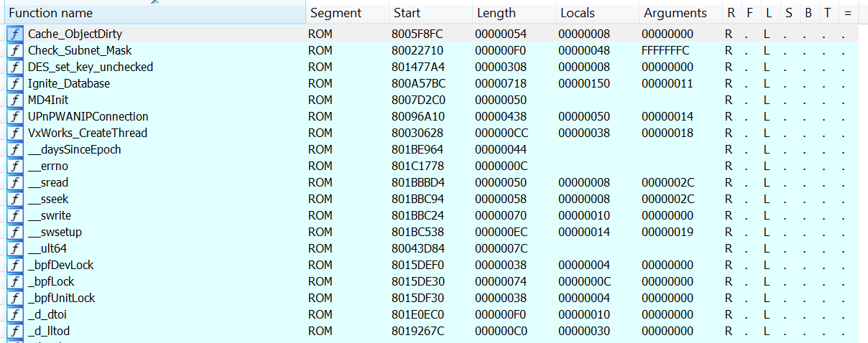
Task: Click the function icon beside UPnPWANIPConnection
Action: tap(15, 116)
